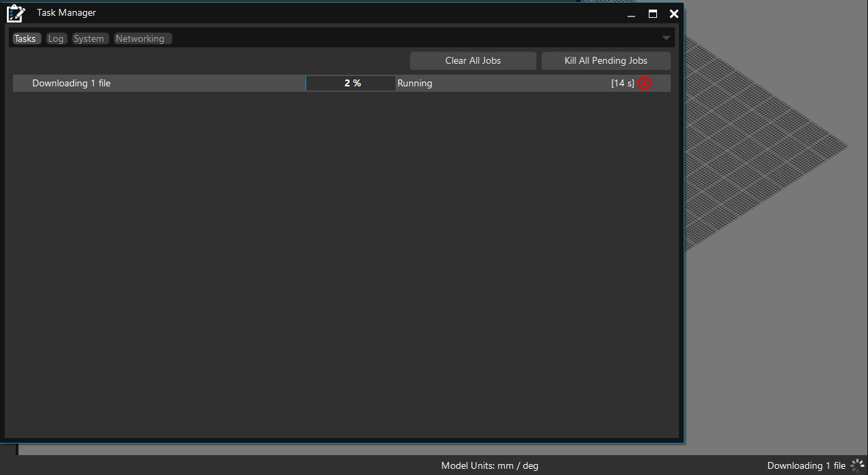This screenshot has width=868, height=475.
Task: Switch to the Tasks tab
Action: pos(25,39)
